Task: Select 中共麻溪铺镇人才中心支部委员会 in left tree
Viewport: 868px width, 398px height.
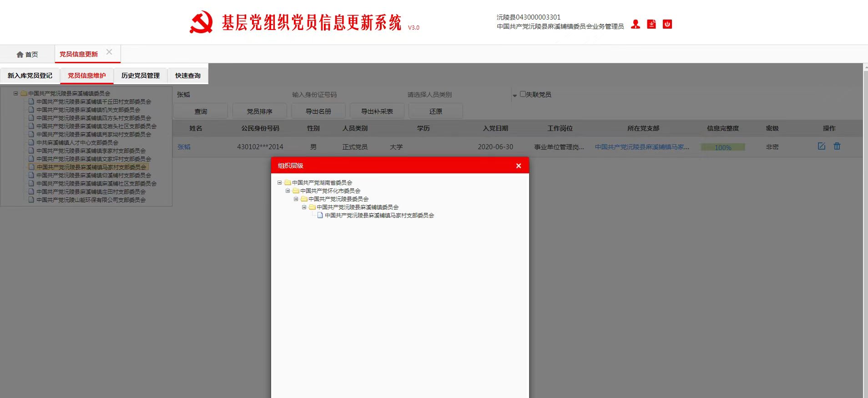Action: click(x=77, y=143)
